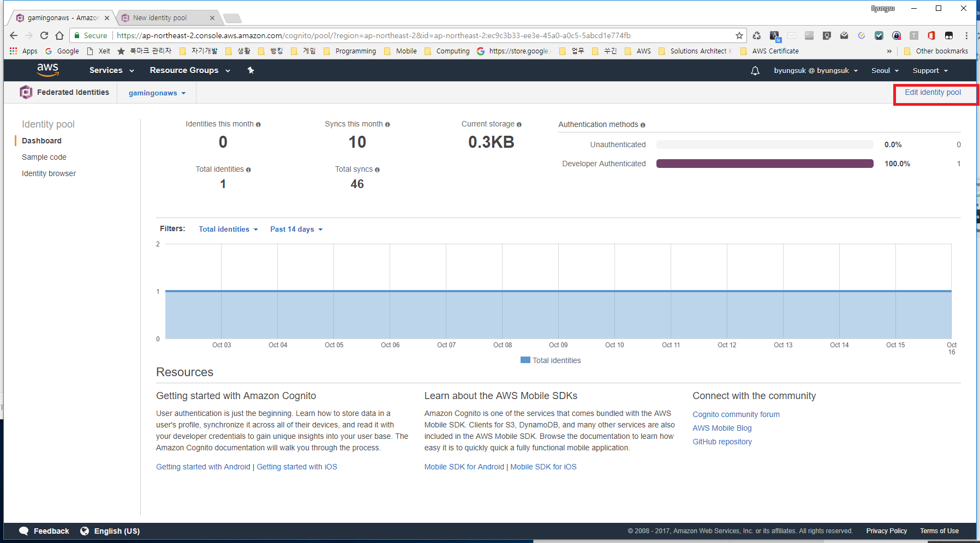Open Cognito community forum link
980x543 pixels.
point(736,414)
